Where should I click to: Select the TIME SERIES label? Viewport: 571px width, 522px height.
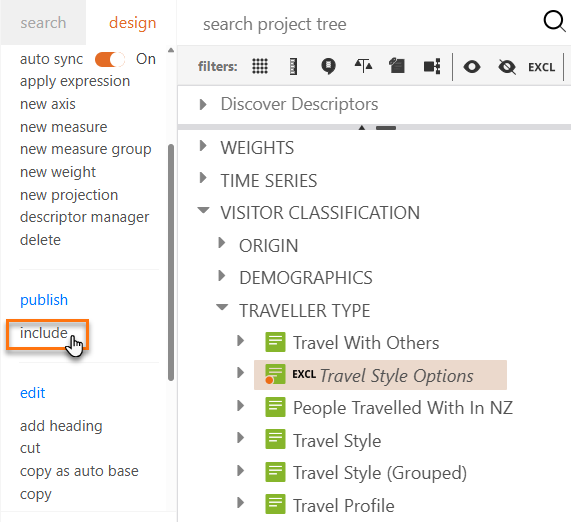[268, 181]
